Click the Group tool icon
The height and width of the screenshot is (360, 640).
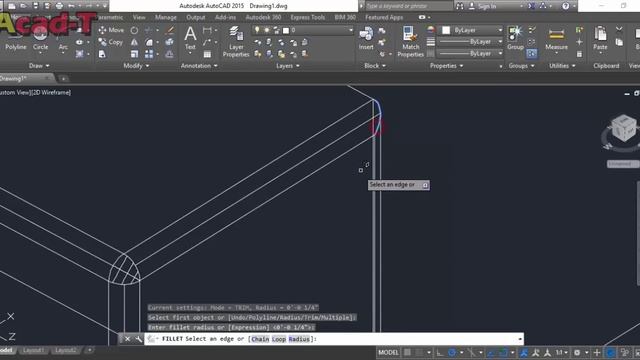point(515,38)
